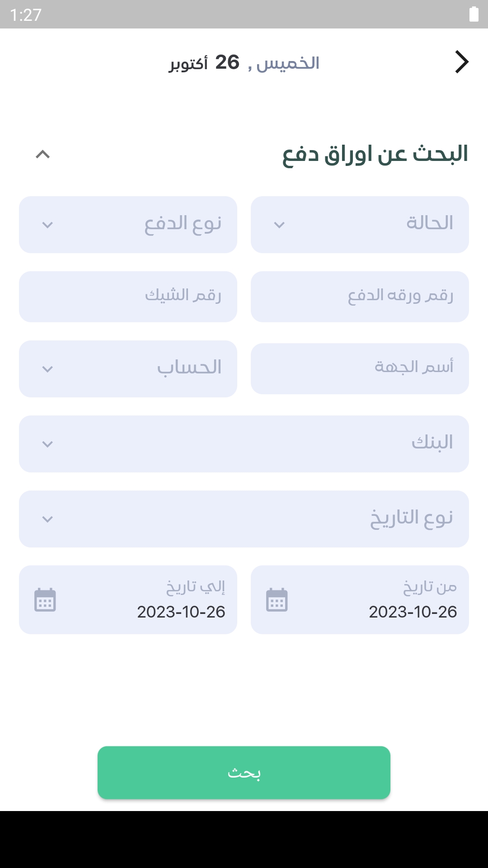Open the 'البنك' dropdown list

point(244,444)
